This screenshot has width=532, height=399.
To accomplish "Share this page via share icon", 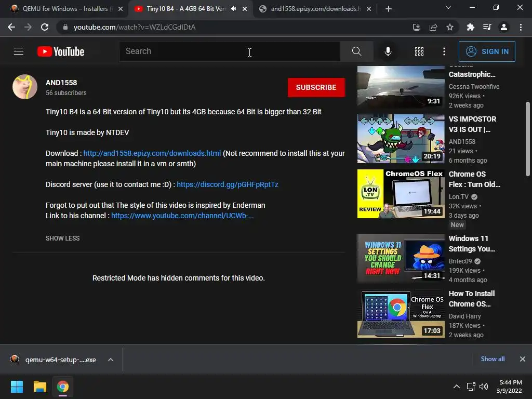I will [x=433, y=27].
